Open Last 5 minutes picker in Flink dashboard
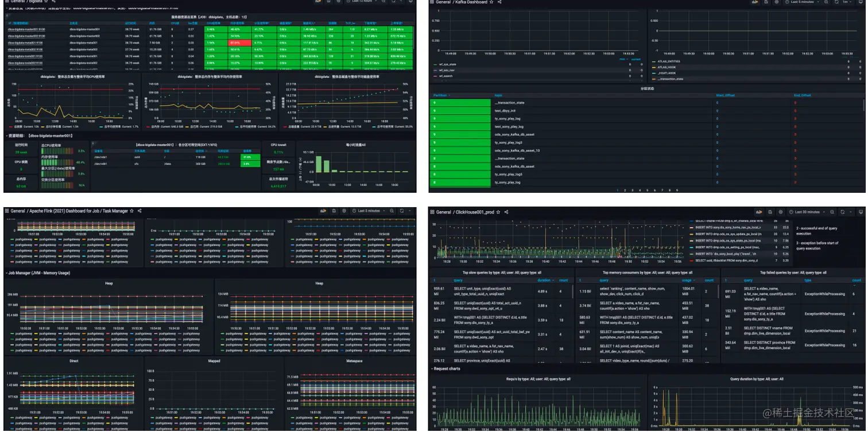 (x=369, y=211)
